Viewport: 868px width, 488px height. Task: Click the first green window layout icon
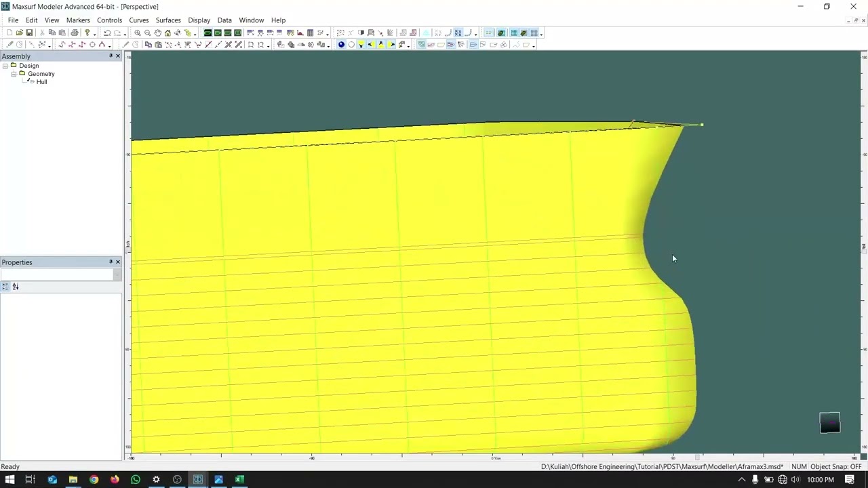tap(208, 33)
